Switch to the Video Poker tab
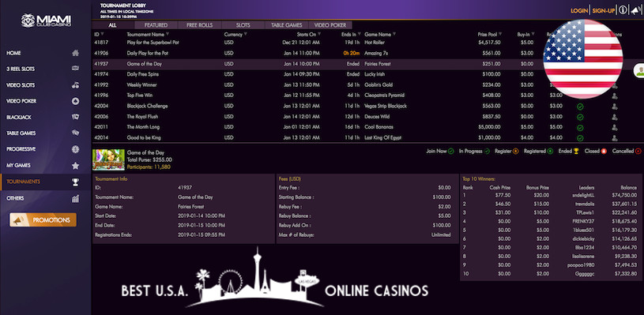Viewport: 644px width, 315px height. [x=330, y=25]
